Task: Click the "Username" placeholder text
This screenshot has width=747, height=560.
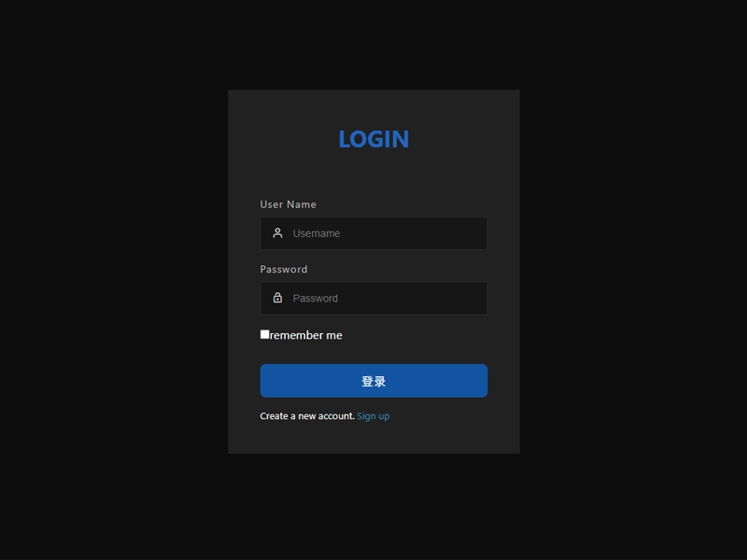Action: (x=317, y=233)
